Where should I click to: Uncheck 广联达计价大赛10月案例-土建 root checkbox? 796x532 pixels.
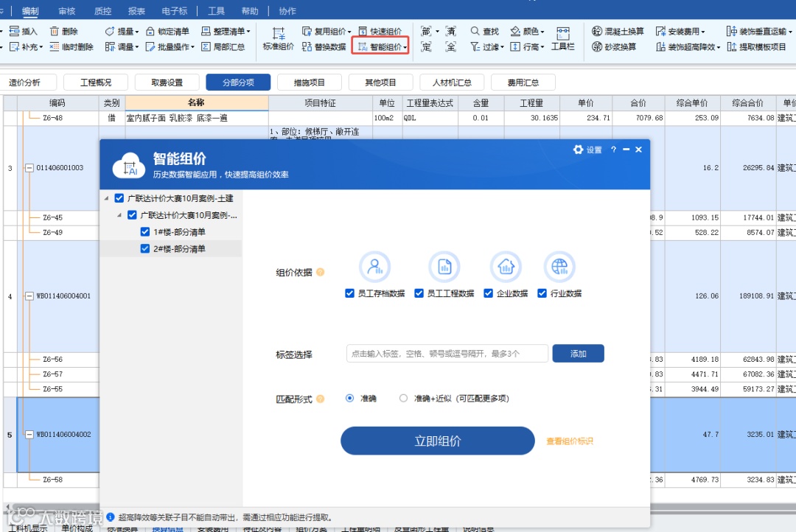click(119, 198)
